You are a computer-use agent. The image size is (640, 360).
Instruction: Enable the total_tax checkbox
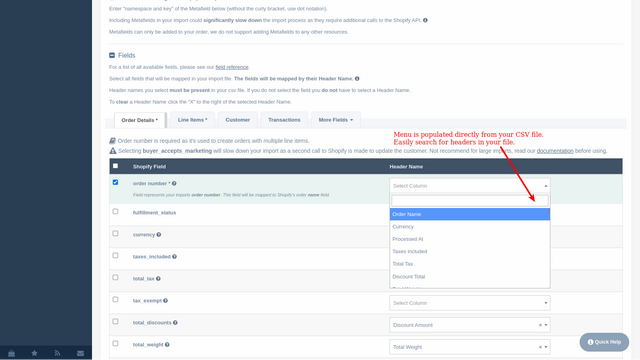coord(116,278)
